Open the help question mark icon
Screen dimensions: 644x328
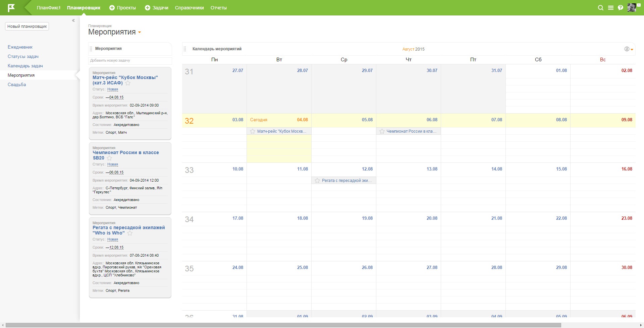(621, 8)
